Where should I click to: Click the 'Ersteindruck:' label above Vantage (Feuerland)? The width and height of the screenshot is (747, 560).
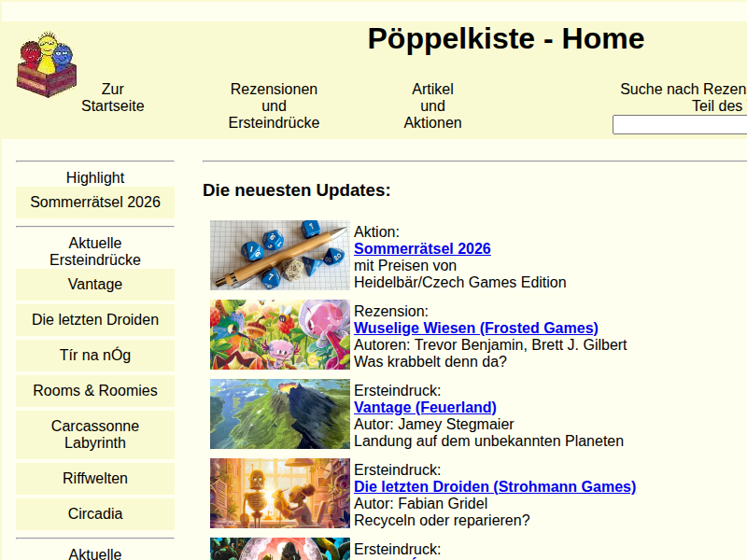[x=398, y=391]
